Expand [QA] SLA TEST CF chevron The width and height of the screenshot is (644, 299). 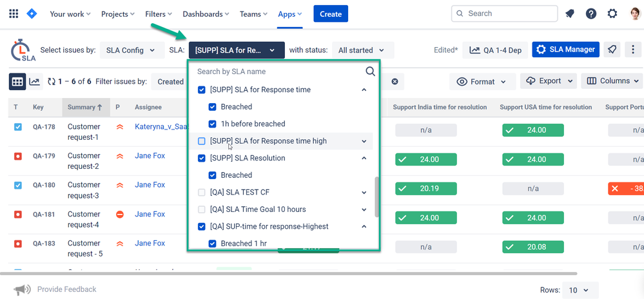pyautogui.click(x=364, y=192)
